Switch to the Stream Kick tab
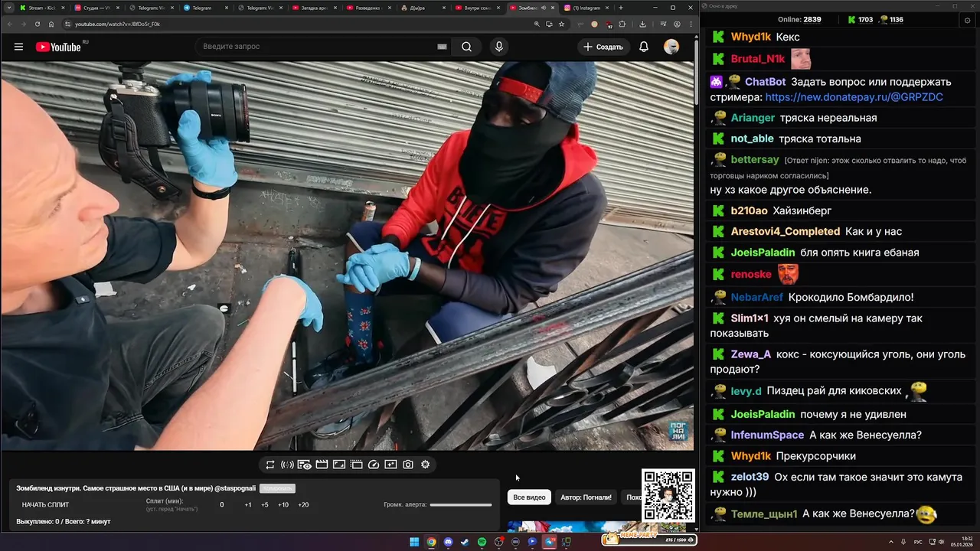 41,8
